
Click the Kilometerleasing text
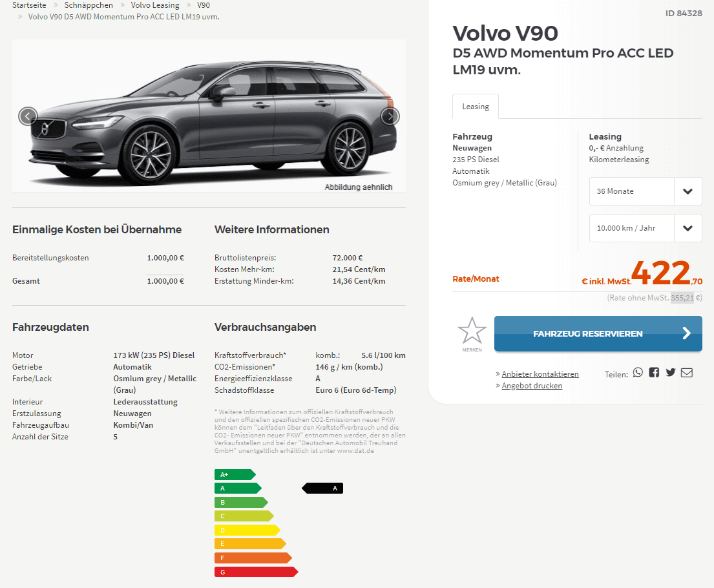pyautogui.click(x=619, y=160)
